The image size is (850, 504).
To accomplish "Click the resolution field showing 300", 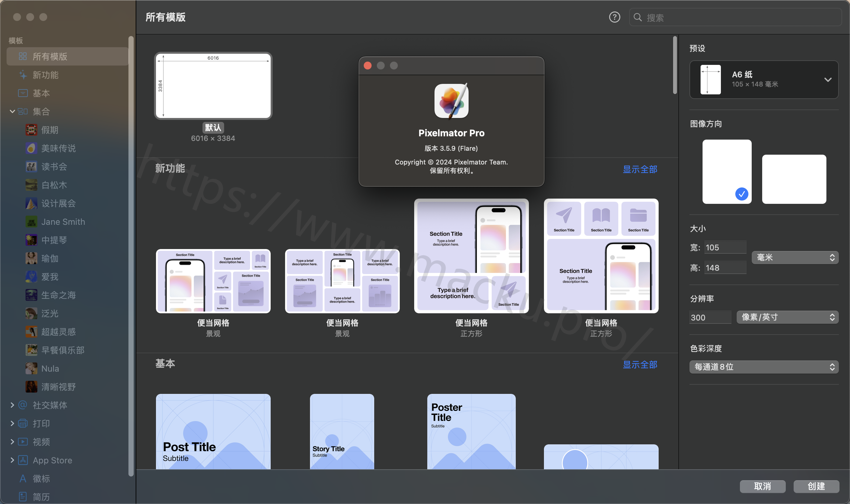I will pos(710,317).
